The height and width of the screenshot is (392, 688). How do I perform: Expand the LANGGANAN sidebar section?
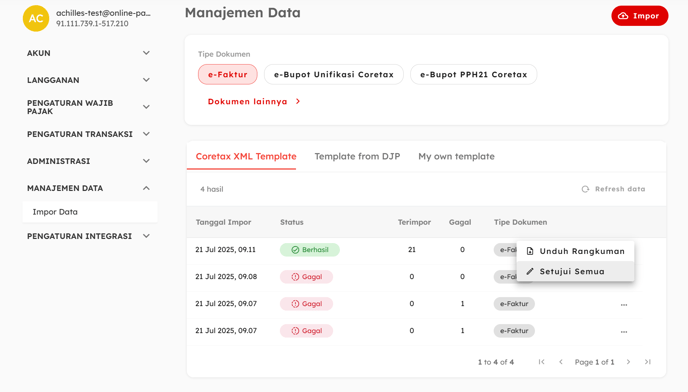click(x=89, y=80)
